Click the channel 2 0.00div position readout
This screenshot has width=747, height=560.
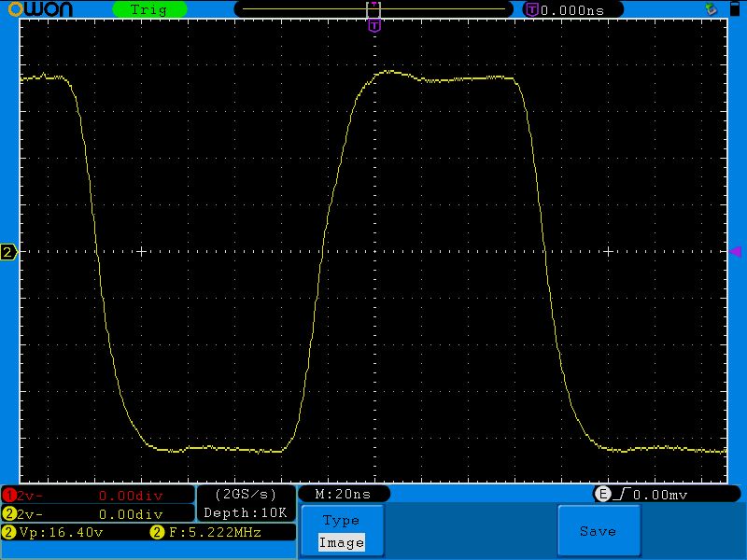point(131,514)
